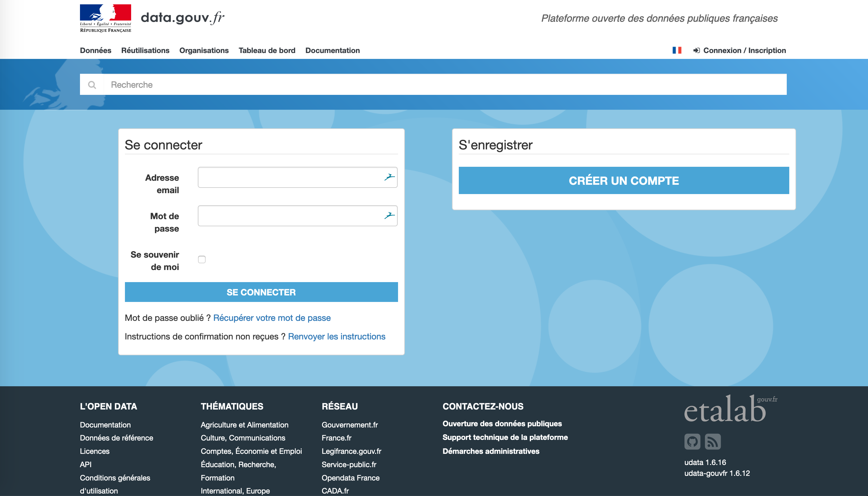Viewport: 868px width, 496px height.
Task: Select the Organisations menu item
Action: pyautogui.click(x=203, y=51)
